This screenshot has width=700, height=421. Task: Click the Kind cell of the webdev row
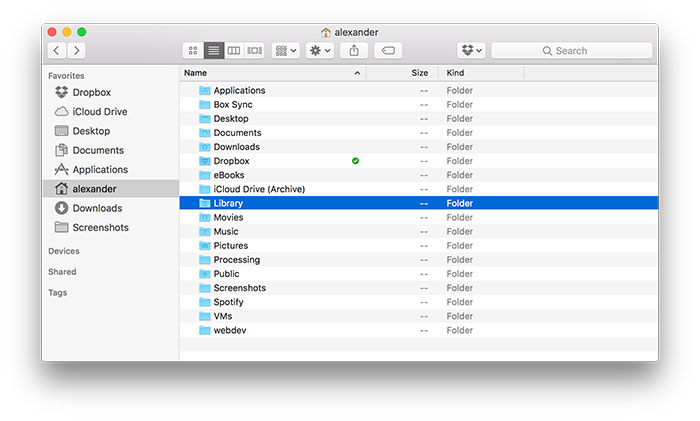pyautogui.click(x=459, y=330)
